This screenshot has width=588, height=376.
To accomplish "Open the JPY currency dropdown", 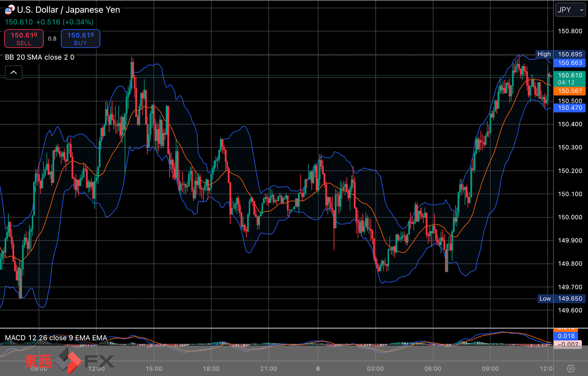I will click(x=570, y=10).
